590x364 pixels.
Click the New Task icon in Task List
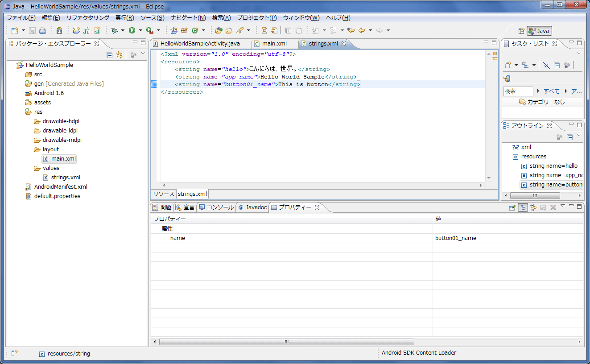[x=507, y=65]
